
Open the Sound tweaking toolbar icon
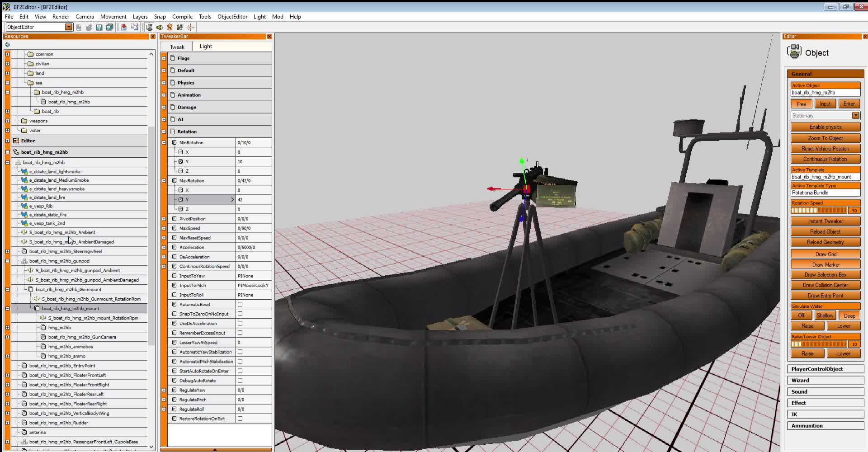159,27
